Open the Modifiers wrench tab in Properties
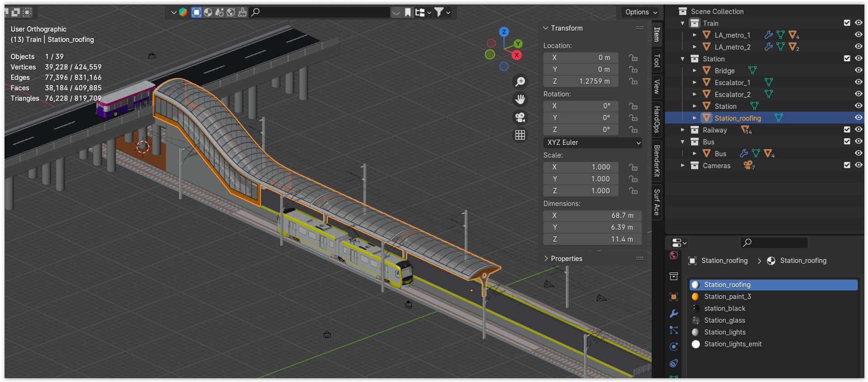 point(674,313)
